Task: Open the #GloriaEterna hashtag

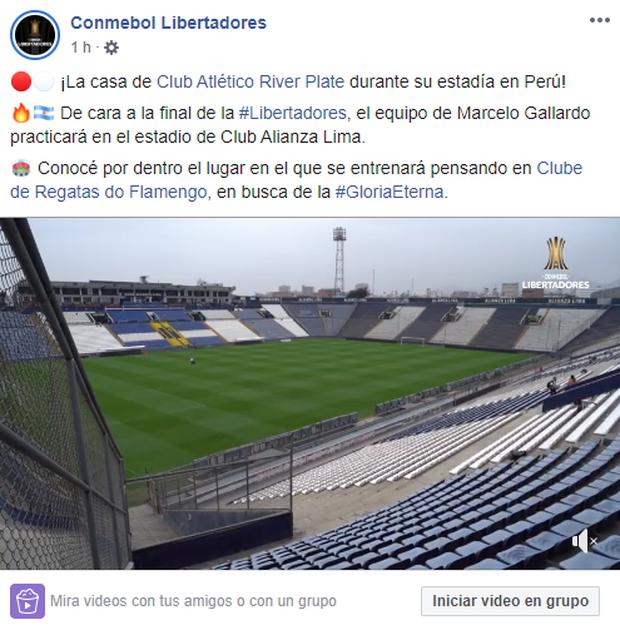Action: [390, 192]
